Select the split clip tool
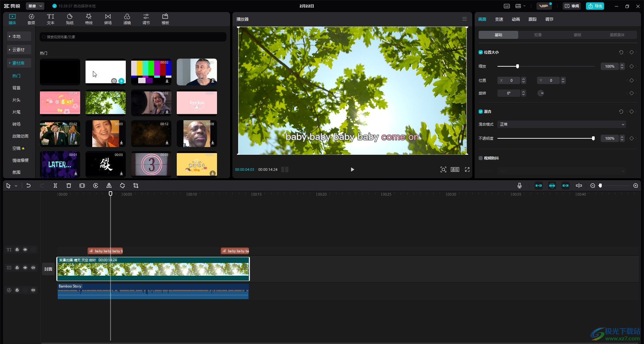 tap(55, 186)
